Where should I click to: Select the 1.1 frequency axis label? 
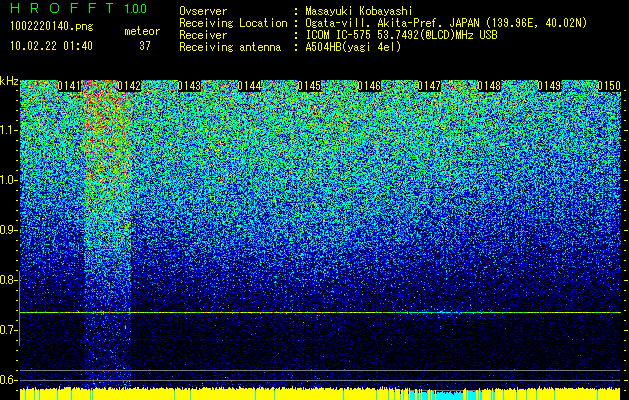tap(8, 130)
